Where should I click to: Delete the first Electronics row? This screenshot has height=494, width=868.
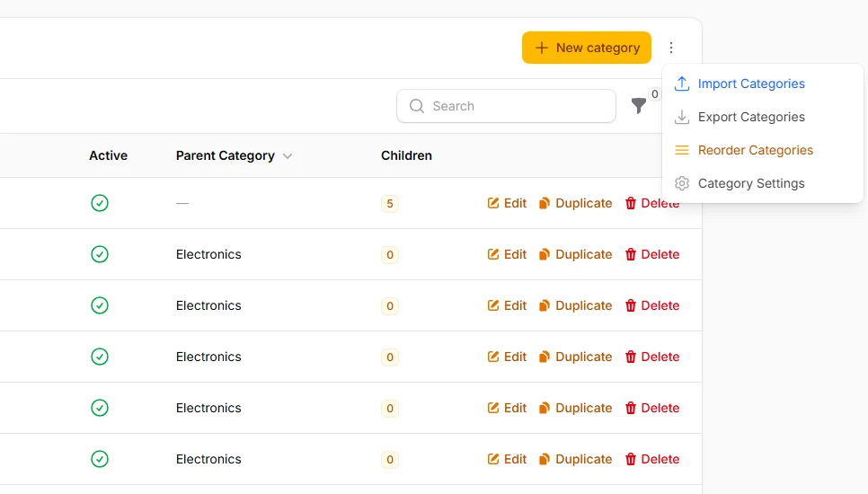(652, 254)
